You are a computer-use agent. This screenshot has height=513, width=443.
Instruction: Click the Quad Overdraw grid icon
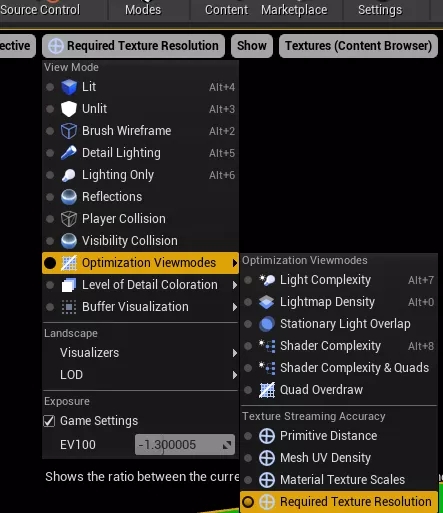pos(267,390)
